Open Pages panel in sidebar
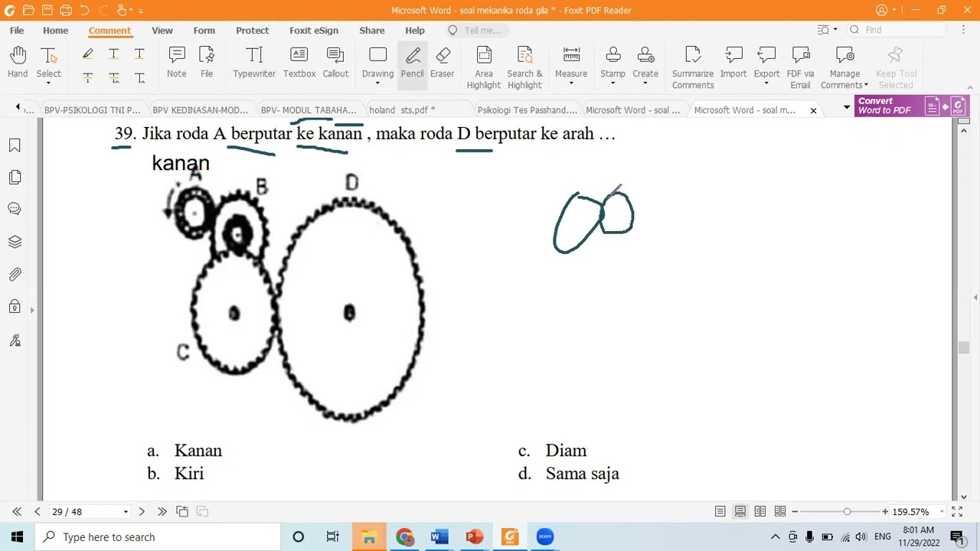 [x=15, y=178]
